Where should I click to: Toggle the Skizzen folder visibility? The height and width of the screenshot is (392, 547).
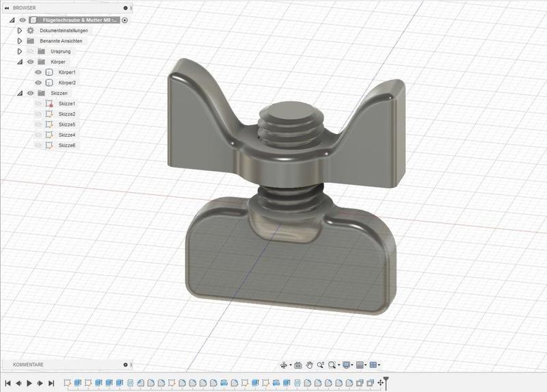coord(31,93)
